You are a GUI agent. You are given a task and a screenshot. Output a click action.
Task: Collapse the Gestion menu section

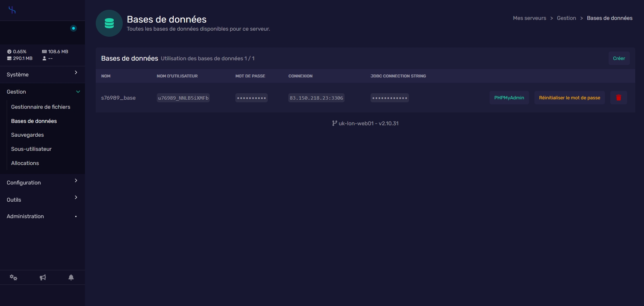(42, 92)
